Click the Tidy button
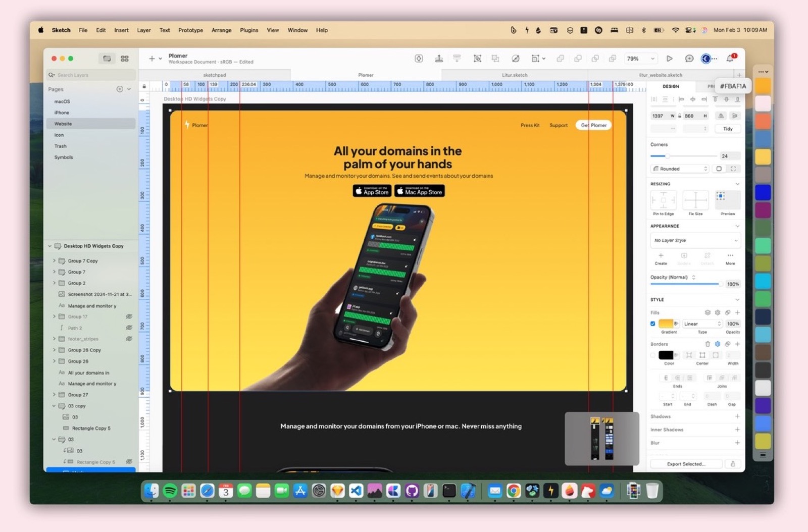 pyautogui.click(x=728, y=129)
